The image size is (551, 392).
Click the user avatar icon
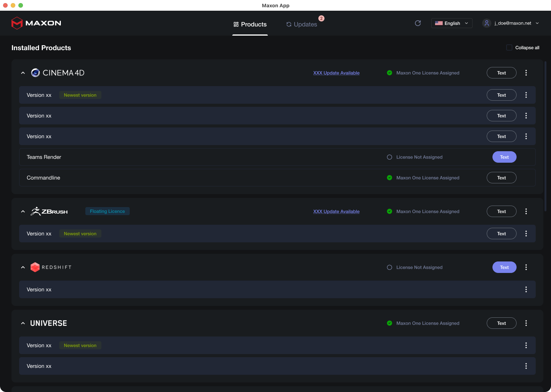(486, 23)
